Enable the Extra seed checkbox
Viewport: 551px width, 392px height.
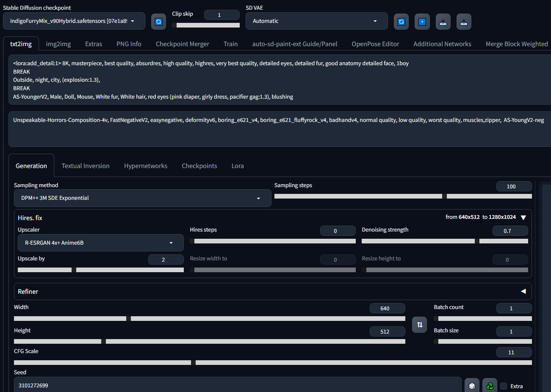(x=504, y=386)
